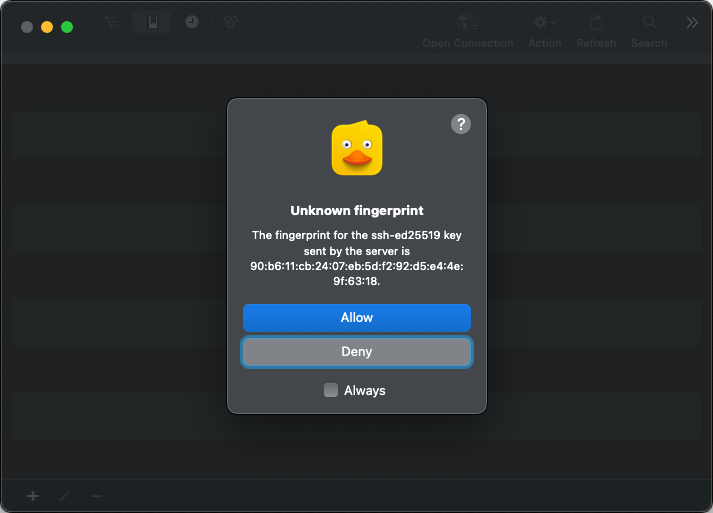
Task: Switch to the History clock icon
Action: pyautogui.click(x=192, y=21)
